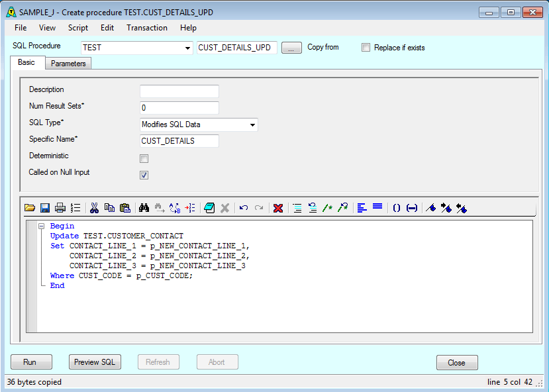Click the disabled Abort button
549x392 pixels.
pos(217,362)
